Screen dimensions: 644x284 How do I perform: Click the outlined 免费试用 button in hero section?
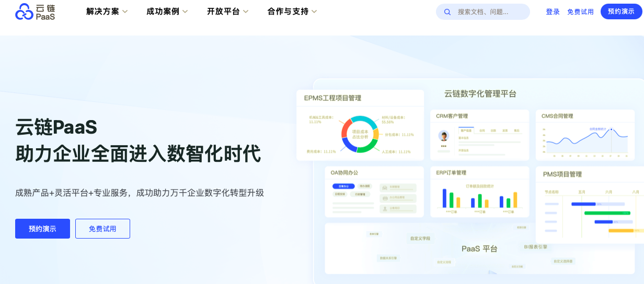(102, 229)
